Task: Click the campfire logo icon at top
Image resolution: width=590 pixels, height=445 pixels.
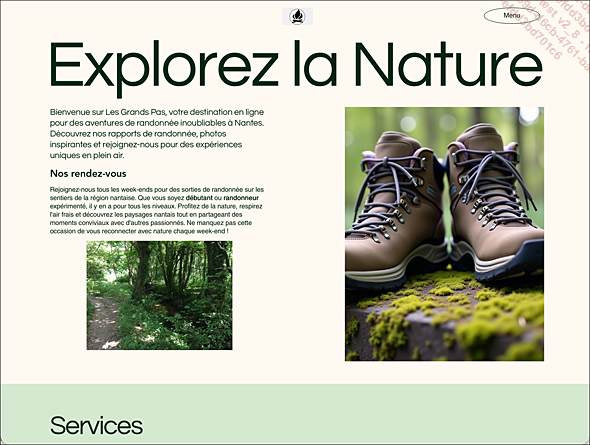Action: (297, 17)
